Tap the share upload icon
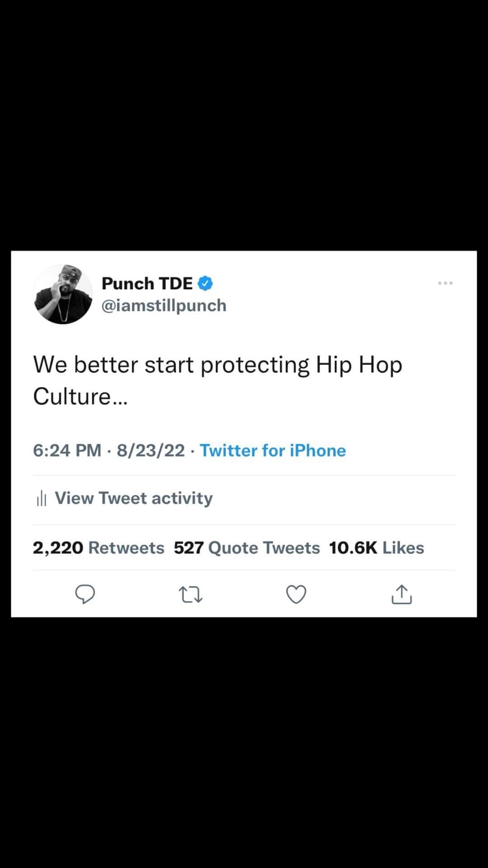This screenshot has height=868, width=488. (x=402, y=594)
